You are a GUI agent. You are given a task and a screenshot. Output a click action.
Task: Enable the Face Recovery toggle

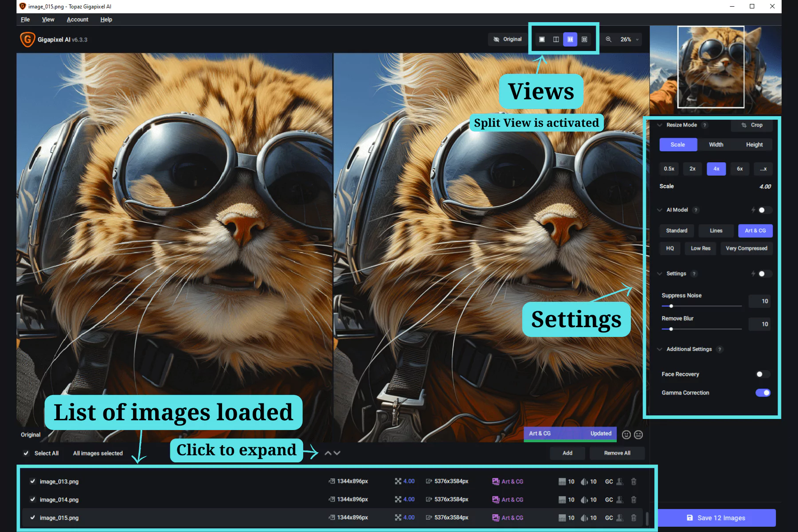coord(763,374)
